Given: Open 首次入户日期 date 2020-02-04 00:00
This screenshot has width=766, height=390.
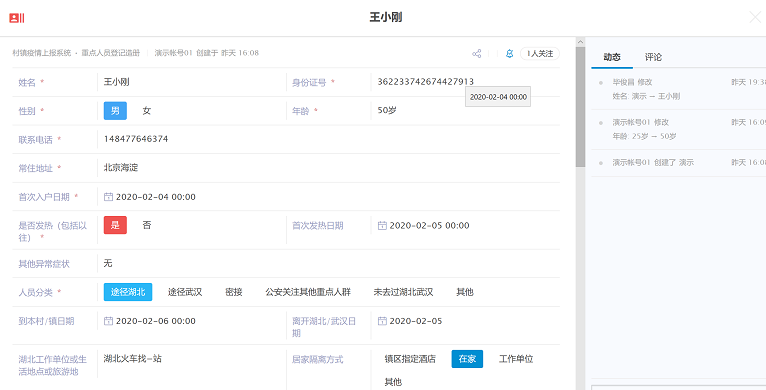Looking at the screenshot, I should [x=156, y=197].
